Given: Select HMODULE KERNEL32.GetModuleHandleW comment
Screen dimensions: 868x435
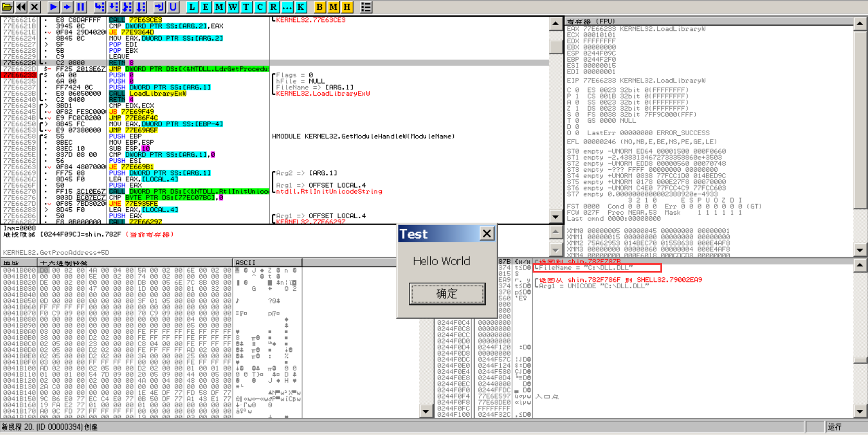Looking at the screenshot, I should click(x=364, y=136).
